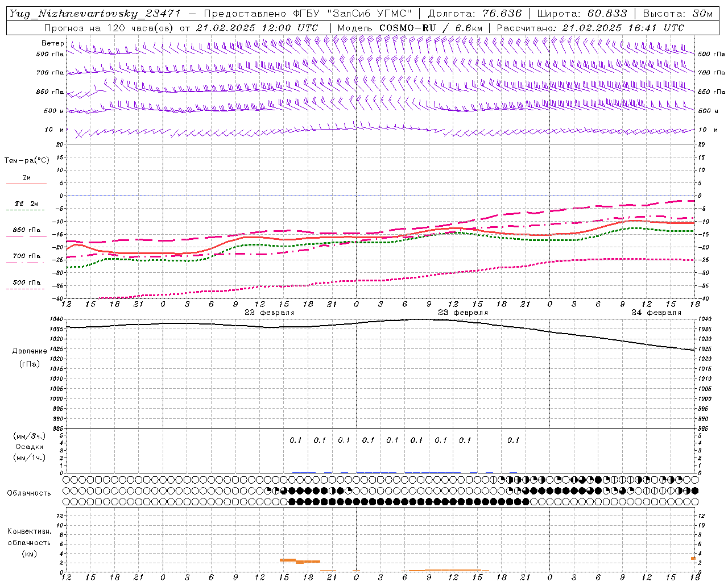This screenshot has height=582, width=728.
Task: Click the Модель COSMO-RU / 6.6км label
Action: (410, 28)
